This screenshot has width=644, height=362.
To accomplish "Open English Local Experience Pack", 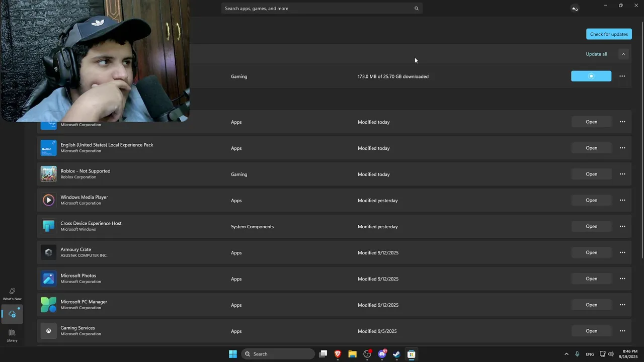I will point(591,148).
